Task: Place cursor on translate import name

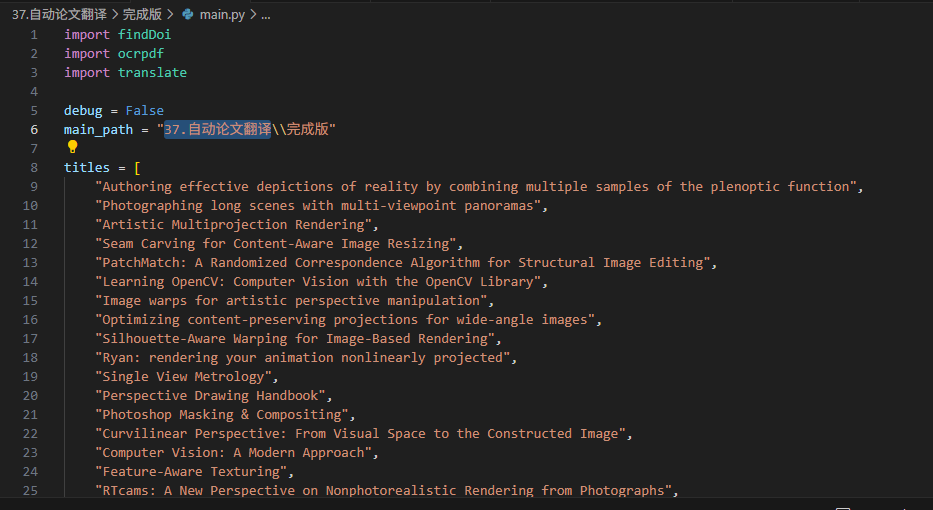Action: (152, 73)
